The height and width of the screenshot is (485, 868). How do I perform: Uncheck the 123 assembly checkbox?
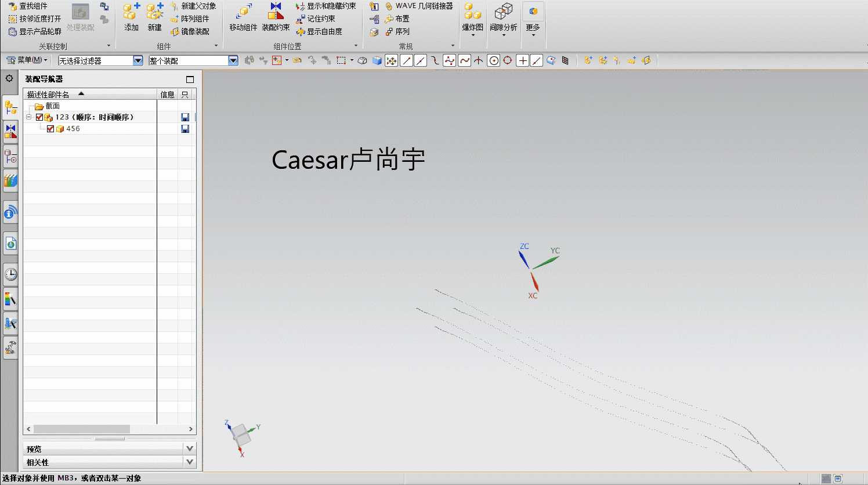(x=39, y=117)
